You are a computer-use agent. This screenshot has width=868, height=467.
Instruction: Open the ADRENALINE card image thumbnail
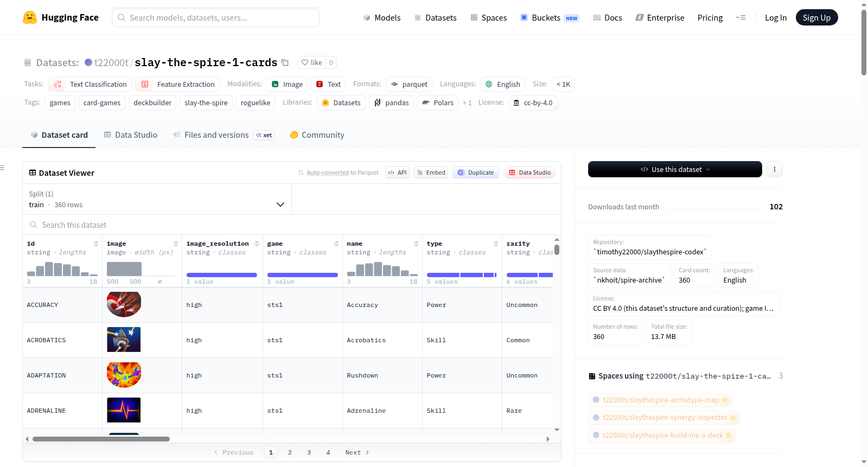(x=124, y=410)
